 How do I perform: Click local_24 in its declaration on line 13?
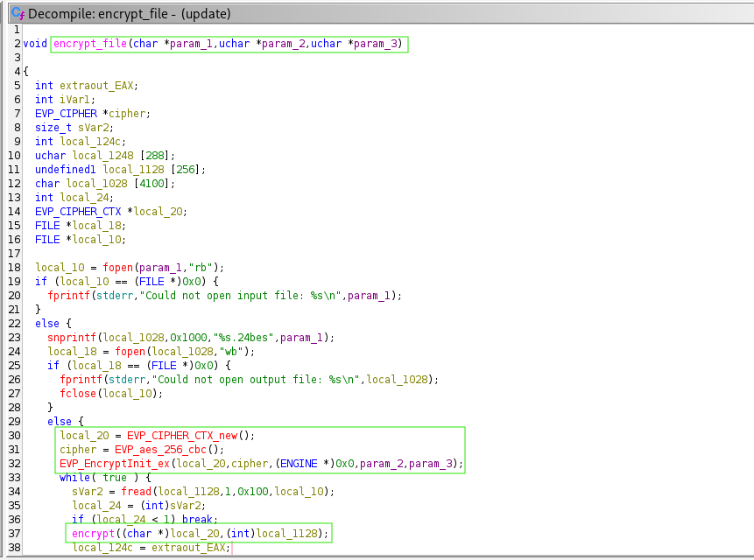point(84,198)
